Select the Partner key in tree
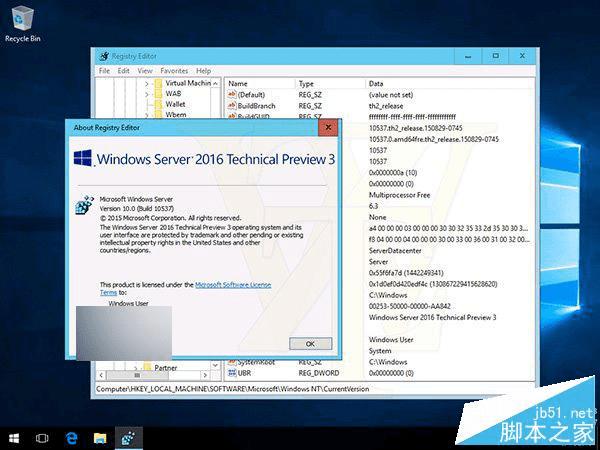Image resolution: width=600 pixels, height=450 pixels. pos(166,368)
